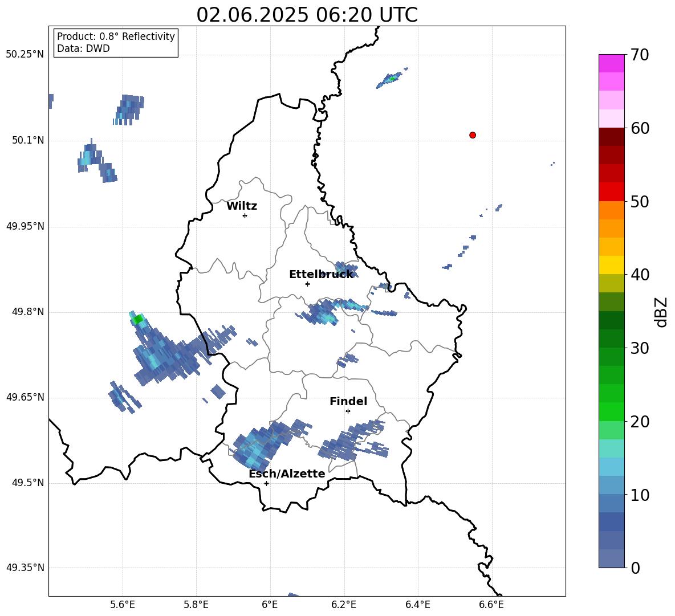Click the orange swatch just above 50
675x616 pixels.
coord(612,210)
